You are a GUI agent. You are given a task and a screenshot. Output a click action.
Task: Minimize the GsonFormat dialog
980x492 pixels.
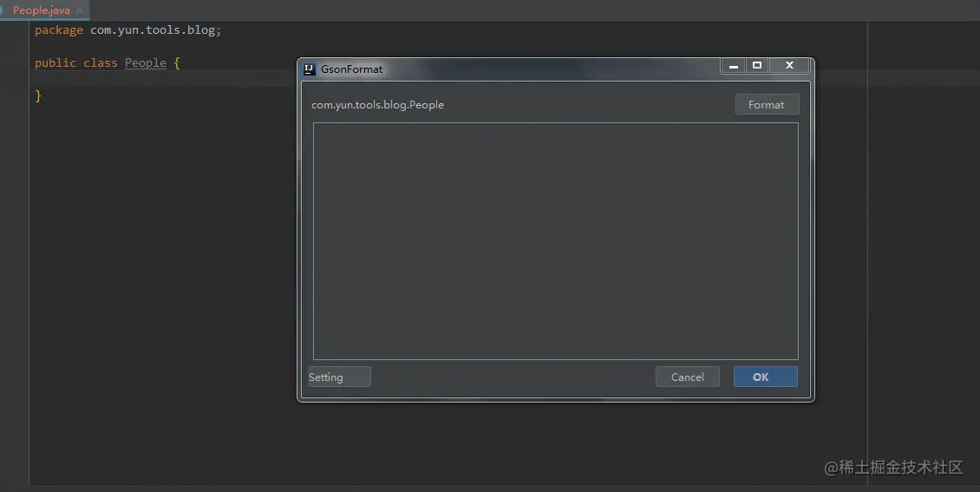tap(734, 66)
